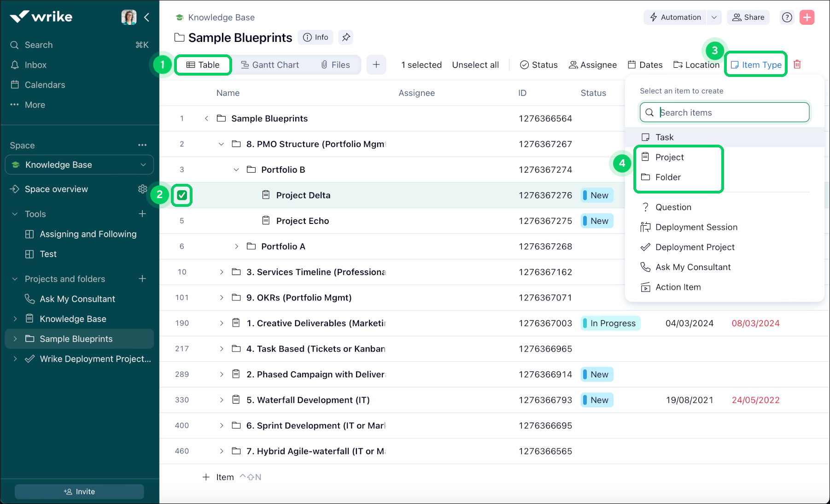Open the Help question mark icon
The height and width of the screenshot is (504, 830).
[787, 18]
